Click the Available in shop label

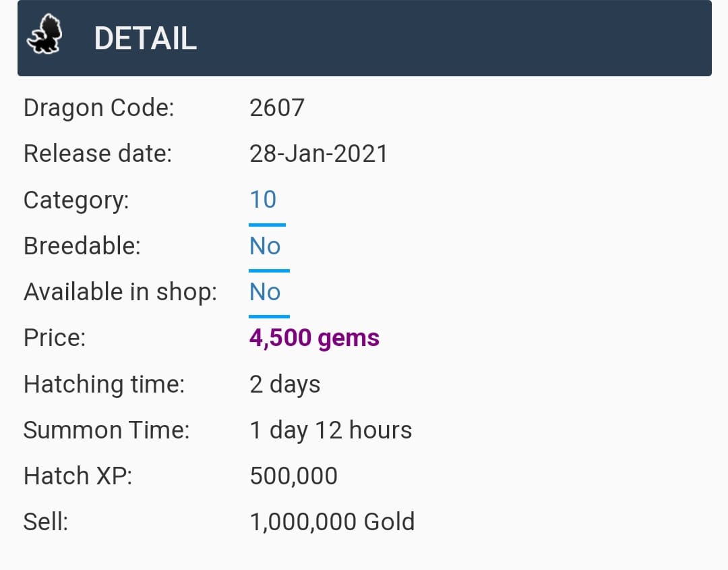[x=120, y=292]
